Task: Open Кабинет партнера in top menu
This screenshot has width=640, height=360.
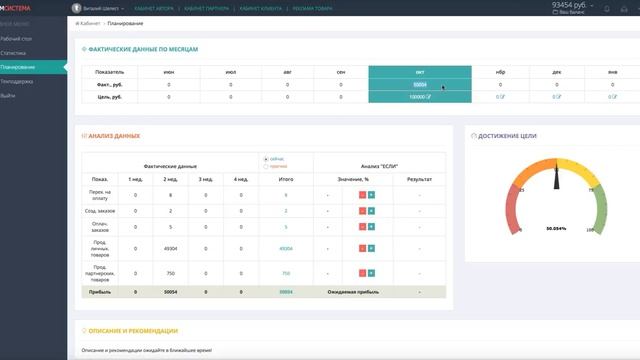Action: coord(207,8)
